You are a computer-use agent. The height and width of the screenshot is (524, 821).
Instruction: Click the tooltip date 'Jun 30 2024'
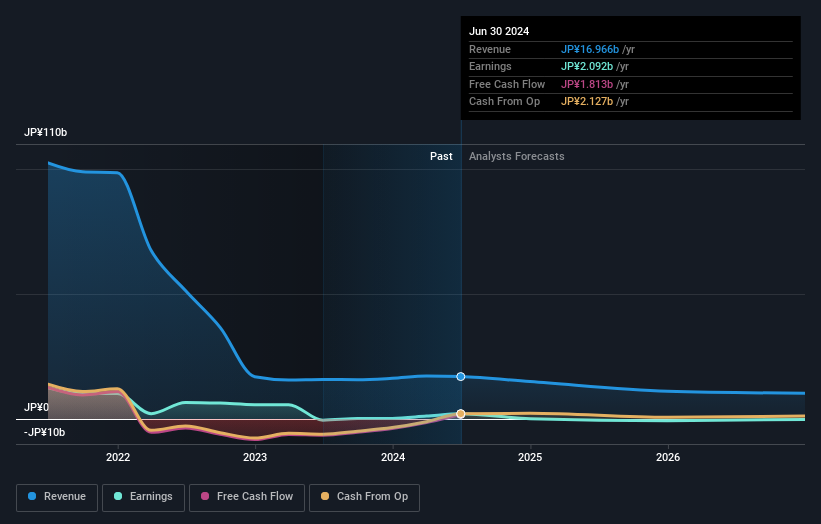pyautogui.click(x=499, y=31)
